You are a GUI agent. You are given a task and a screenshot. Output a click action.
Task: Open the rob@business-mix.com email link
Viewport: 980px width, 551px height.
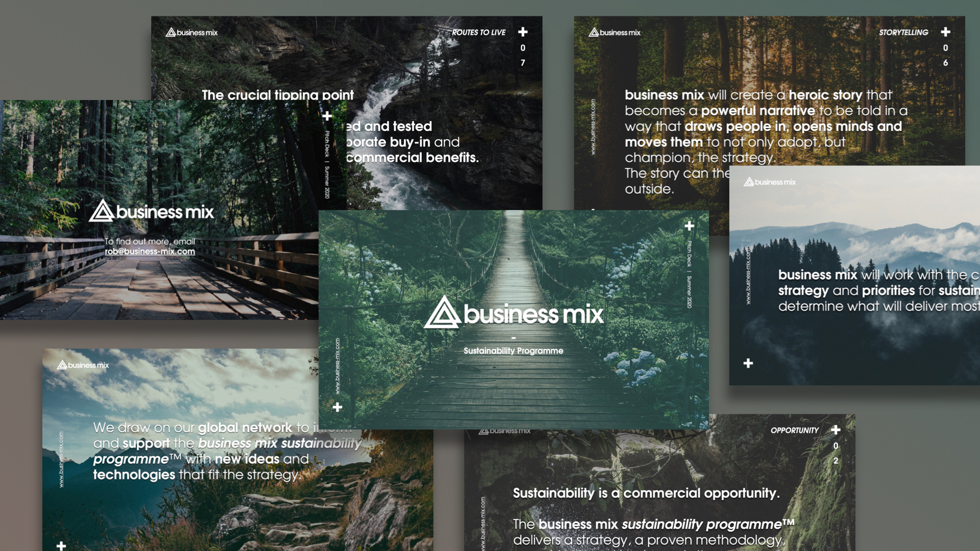150,252
